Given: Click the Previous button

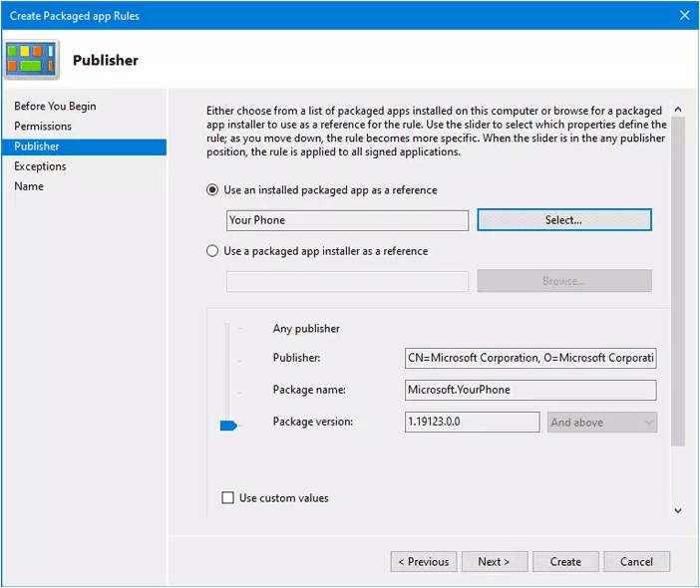Looking at the screenshot, I should (423, 562).
